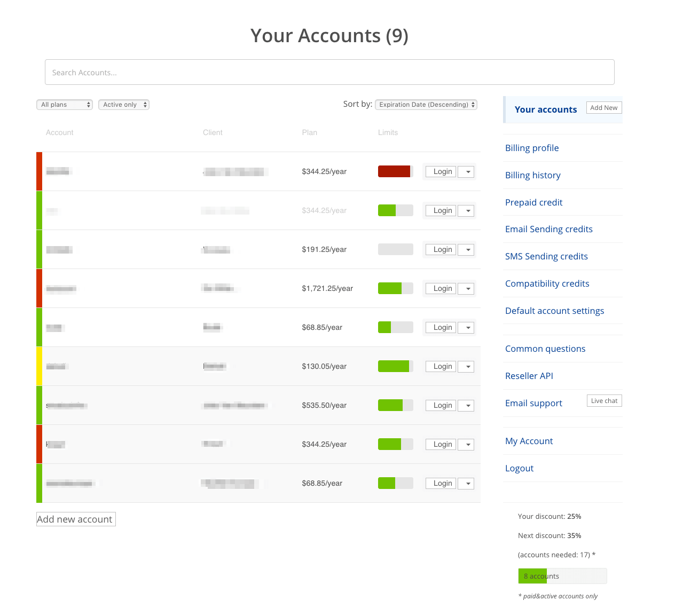
Task: Open the All plans filter dropdown
Action: click(x=65, y=105)
